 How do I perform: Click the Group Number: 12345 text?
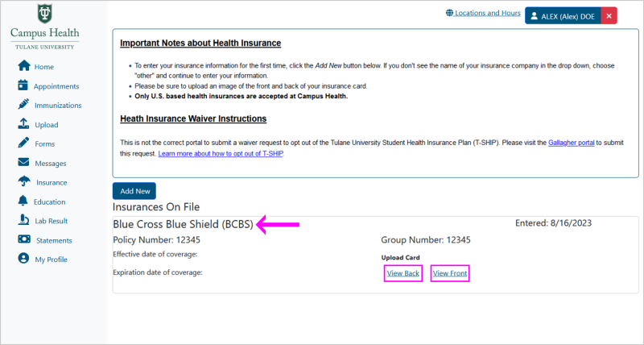[x=426, y=239]
